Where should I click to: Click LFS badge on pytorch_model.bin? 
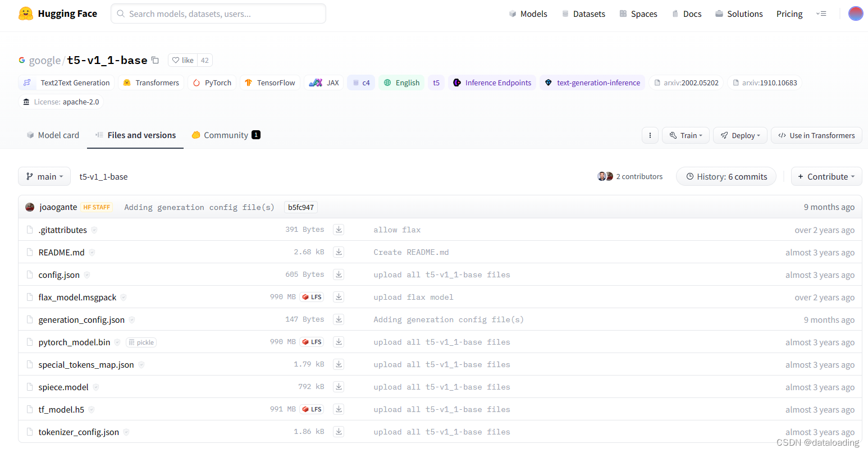312,342
